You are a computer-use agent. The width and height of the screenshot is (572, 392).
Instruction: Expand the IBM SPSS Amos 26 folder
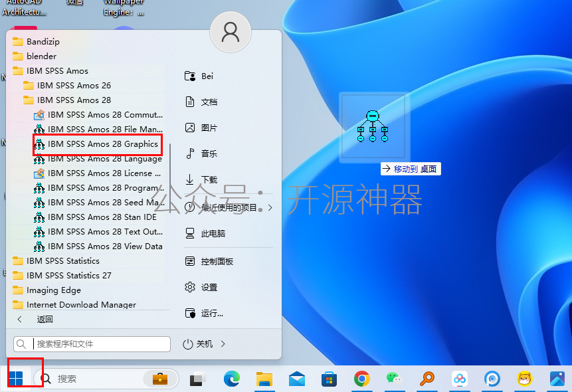66,86
